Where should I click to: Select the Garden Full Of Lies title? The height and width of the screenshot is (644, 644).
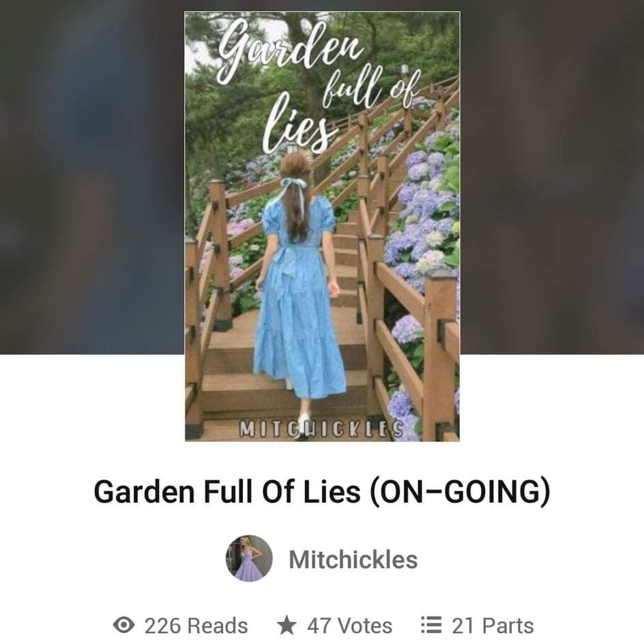tap(227, 491)
